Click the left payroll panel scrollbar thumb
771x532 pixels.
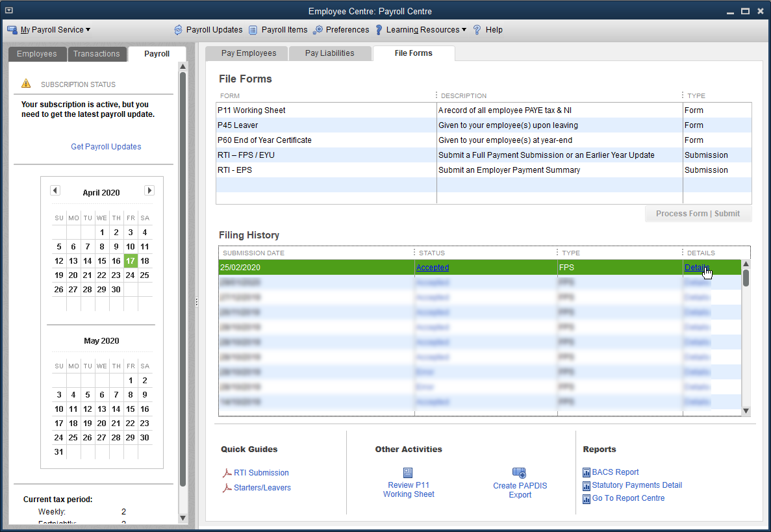pos(183,278)
